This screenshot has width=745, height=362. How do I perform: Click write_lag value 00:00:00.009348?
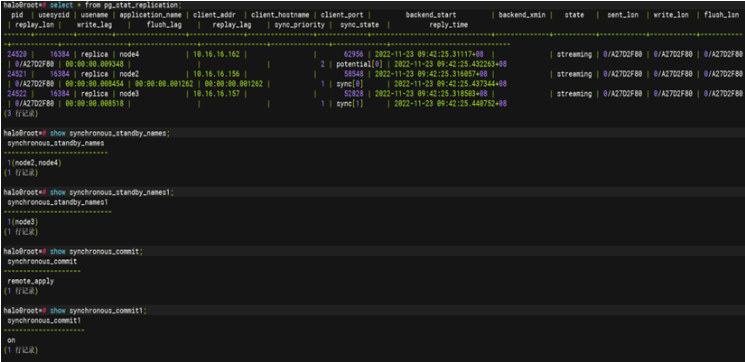[95, 64]
